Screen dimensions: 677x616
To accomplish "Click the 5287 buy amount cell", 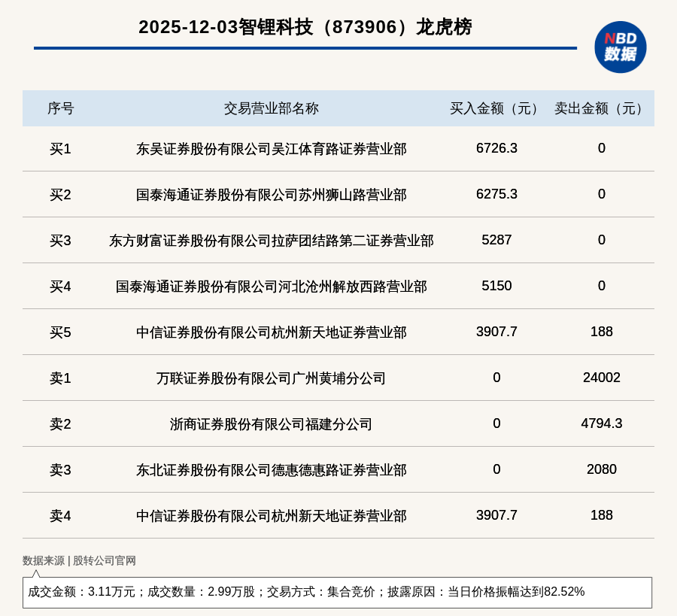I will [496, 240].
